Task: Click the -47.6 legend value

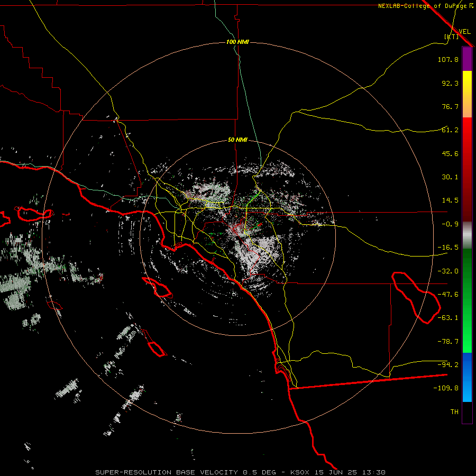Action: pyautogui.click(x=448, y=295)
